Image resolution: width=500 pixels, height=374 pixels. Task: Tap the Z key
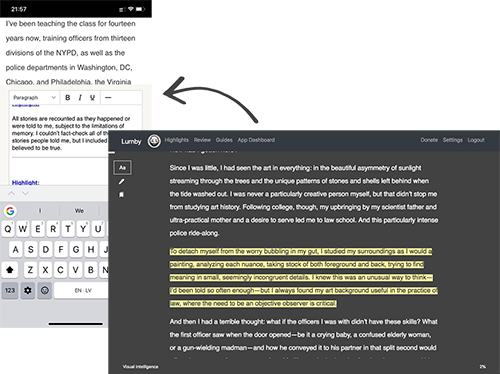coord(30,270)
